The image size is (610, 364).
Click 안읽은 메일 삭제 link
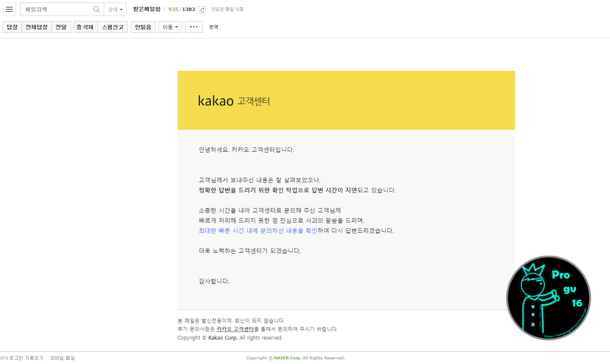pyautogui.click(x=227, y=9)
